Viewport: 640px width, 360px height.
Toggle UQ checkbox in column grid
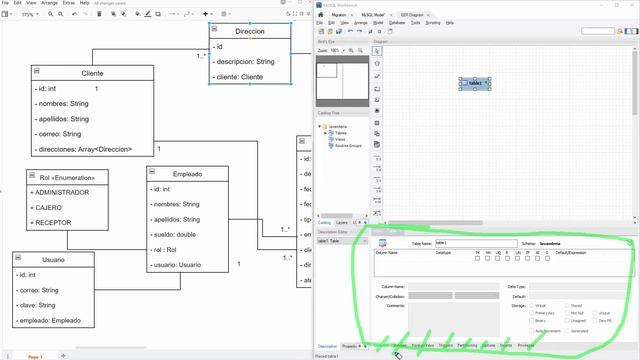coord(498,258)
